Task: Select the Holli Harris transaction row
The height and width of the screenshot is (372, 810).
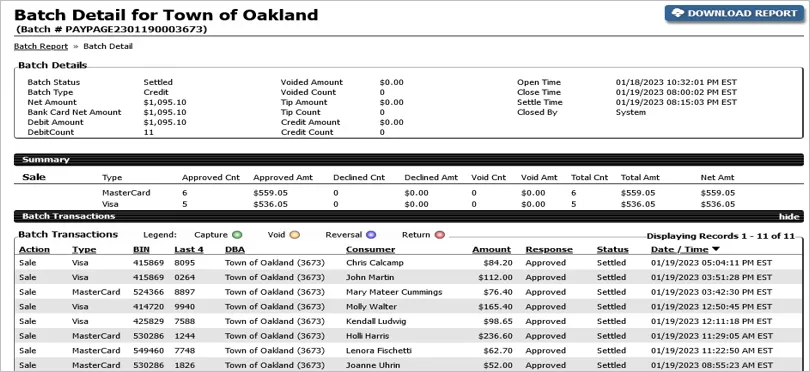Action: click(x=409, y=336)
